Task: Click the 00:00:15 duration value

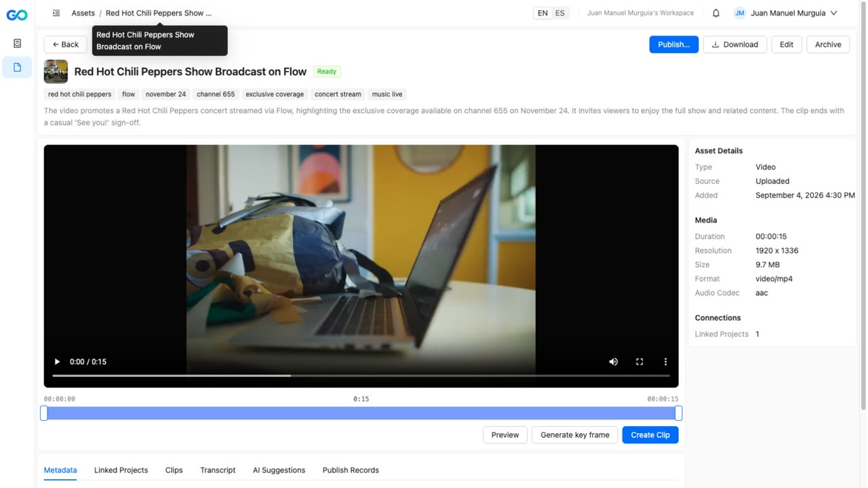Action: (771, 237)
